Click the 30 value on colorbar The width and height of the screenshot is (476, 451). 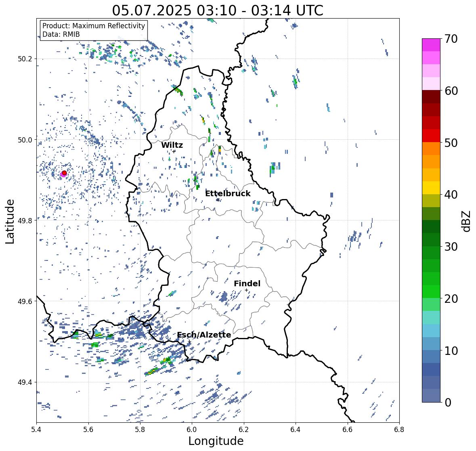[x=451, y=247]
